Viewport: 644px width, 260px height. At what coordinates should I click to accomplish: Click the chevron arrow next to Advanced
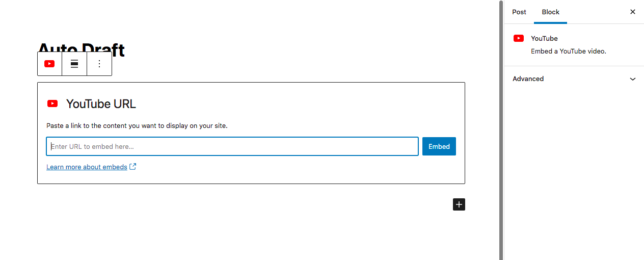633,79
